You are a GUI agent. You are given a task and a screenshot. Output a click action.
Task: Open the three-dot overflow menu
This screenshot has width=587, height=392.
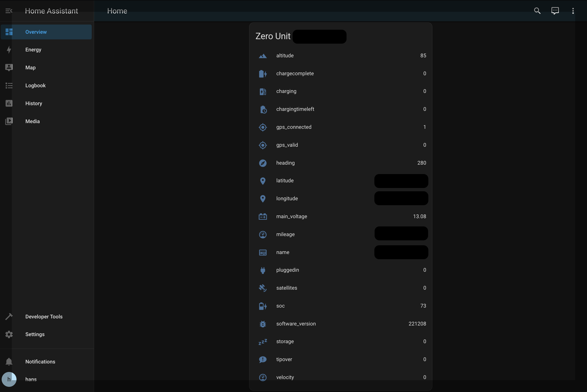(x=573, y=11)
